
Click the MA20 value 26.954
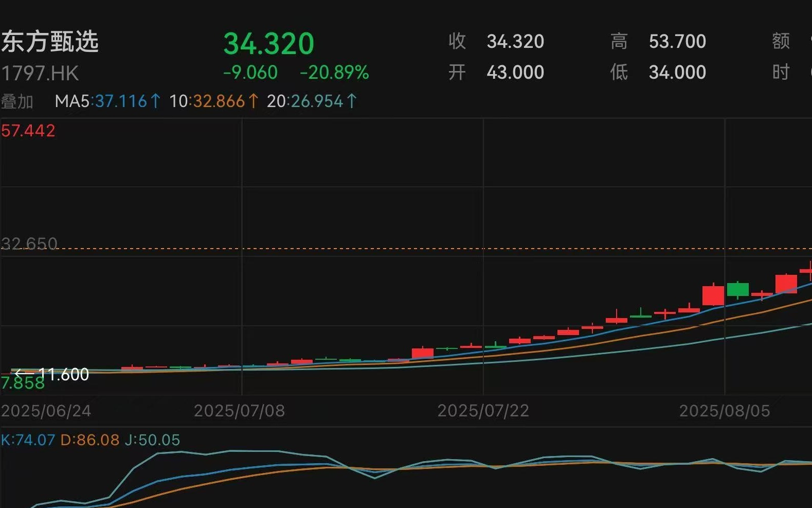pos(317,101)
